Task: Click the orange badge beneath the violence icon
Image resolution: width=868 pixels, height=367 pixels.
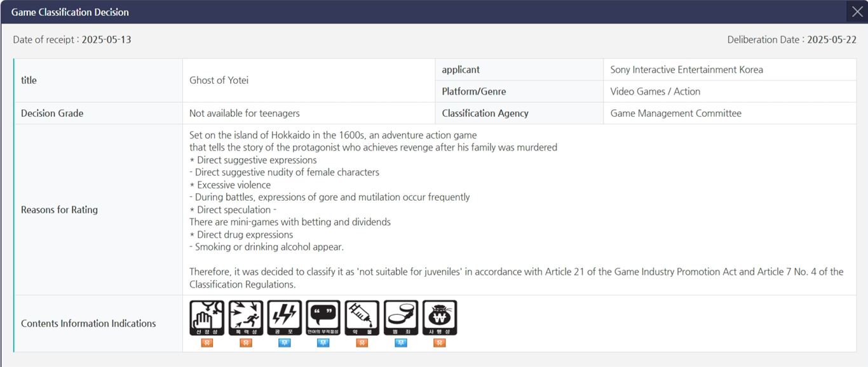Action: (x=246, y=343)
